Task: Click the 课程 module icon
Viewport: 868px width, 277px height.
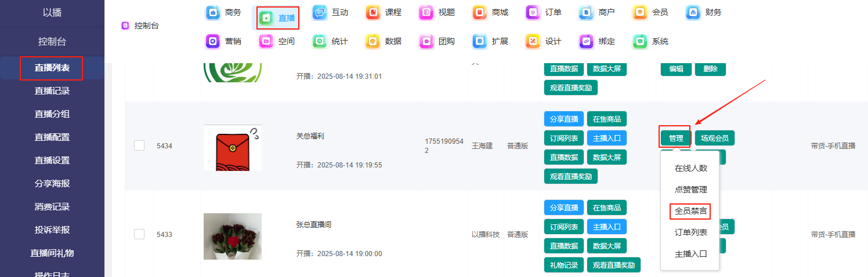Action: coord(373,13)
